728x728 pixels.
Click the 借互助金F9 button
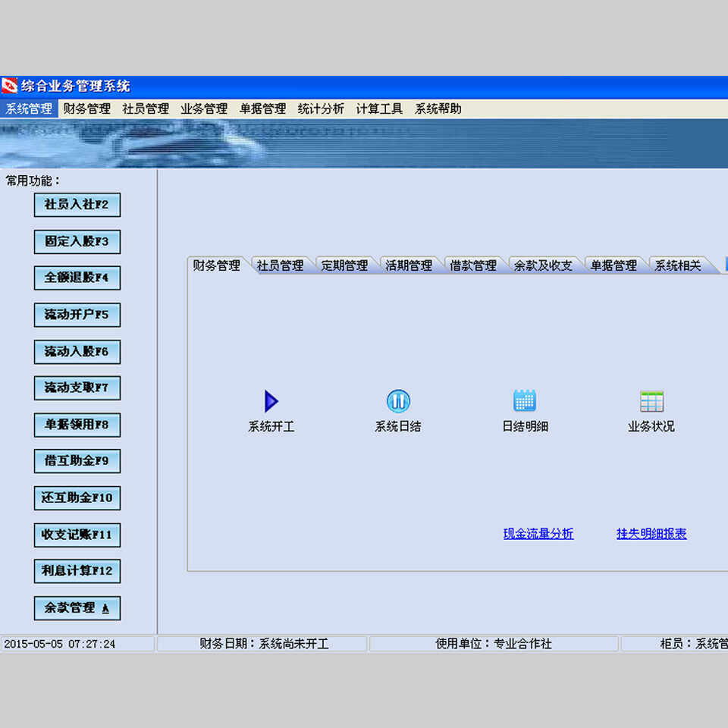pyautogui.click(x=77, y=461)
